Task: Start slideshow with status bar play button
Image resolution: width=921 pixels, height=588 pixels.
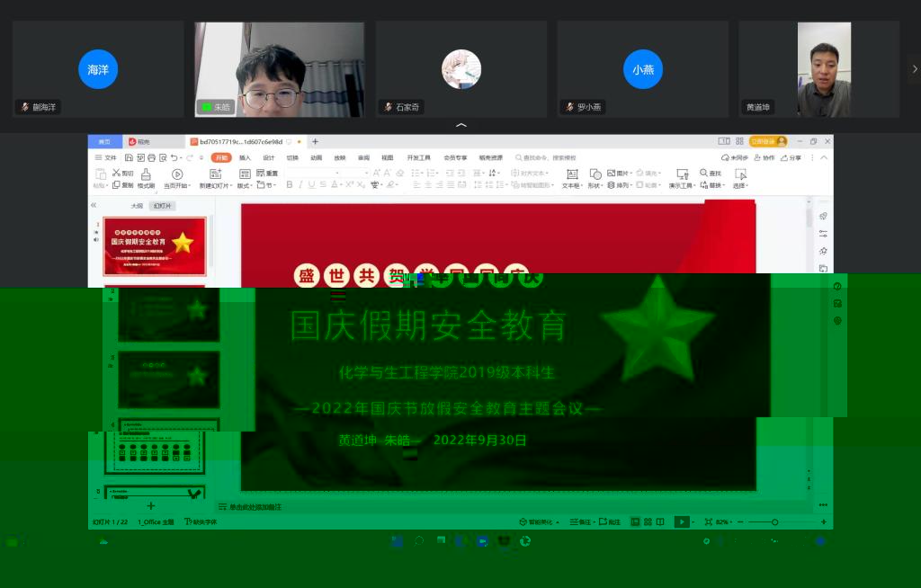Action: coord(682,521)
